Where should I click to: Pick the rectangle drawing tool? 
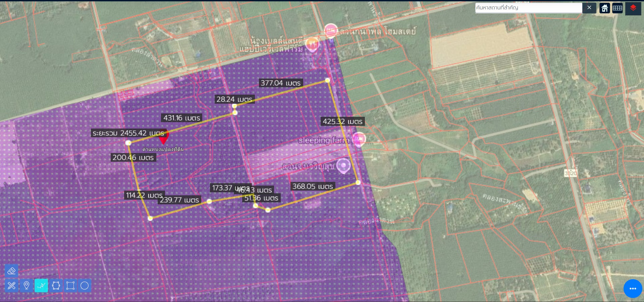pyautogui.click(x=70, y=286)
